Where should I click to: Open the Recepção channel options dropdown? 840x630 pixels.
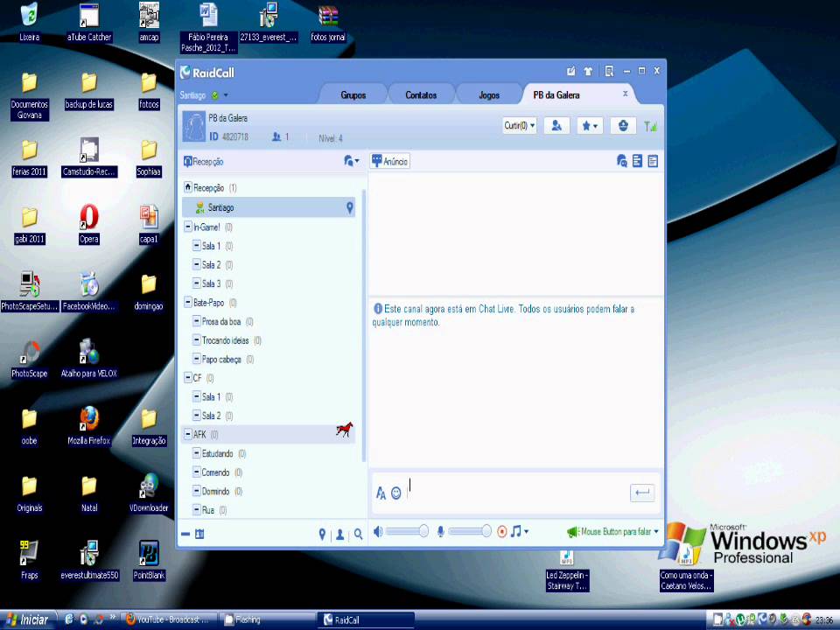[x=351, y=161]
